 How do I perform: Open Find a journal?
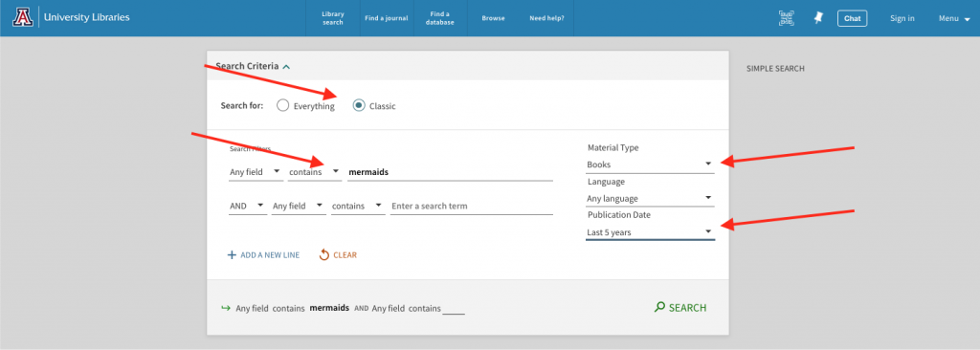387,18
